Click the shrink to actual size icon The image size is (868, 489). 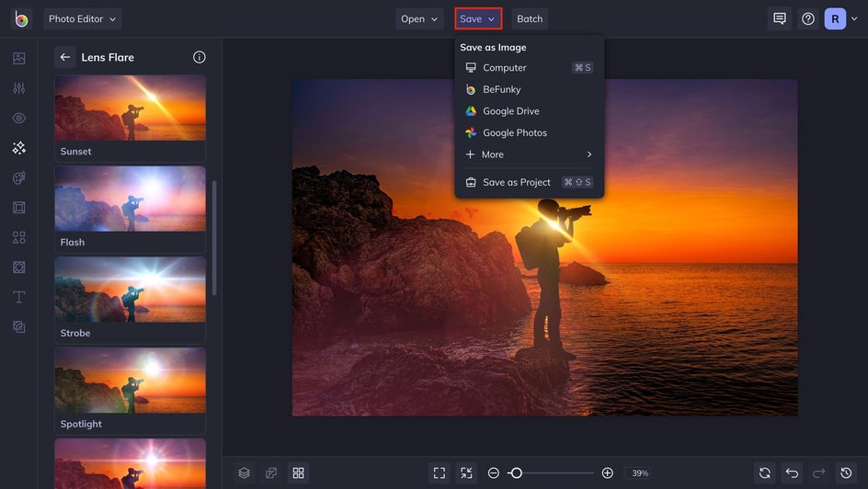click(467, 473)
